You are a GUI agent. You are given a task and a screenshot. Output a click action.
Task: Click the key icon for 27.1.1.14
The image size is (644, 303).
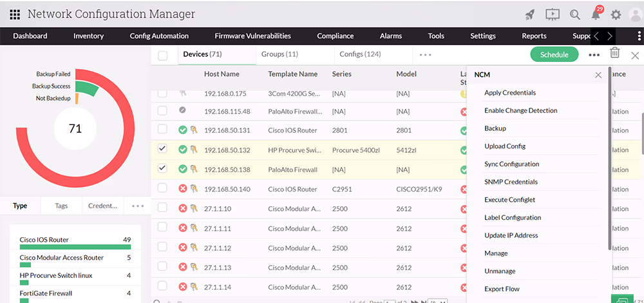(x=194, y=286)
